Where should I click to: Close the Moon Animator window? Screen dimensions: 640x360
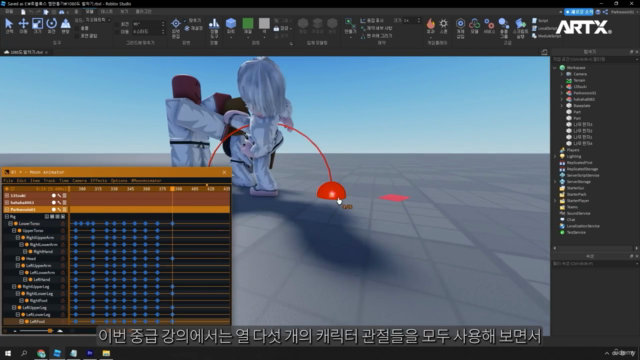pos(224,172)
